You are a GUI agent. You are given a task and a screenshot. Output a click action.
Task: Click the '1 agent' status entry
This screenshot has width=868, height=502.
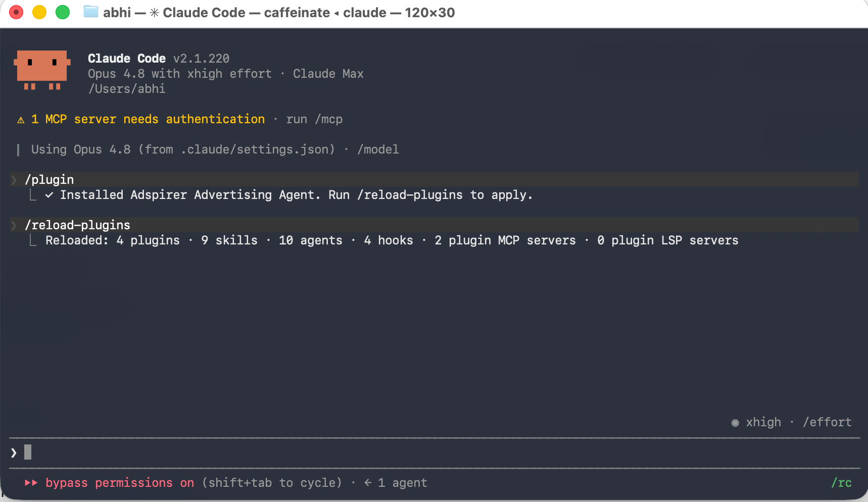[403, 483]
